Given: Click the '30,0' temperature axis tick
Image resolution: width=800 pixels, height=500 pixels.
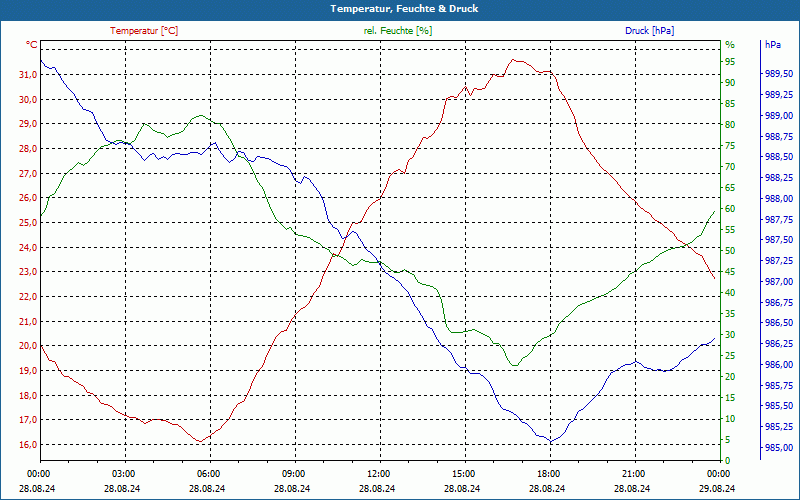Looking at the screenshot, I should coord(29,99).
